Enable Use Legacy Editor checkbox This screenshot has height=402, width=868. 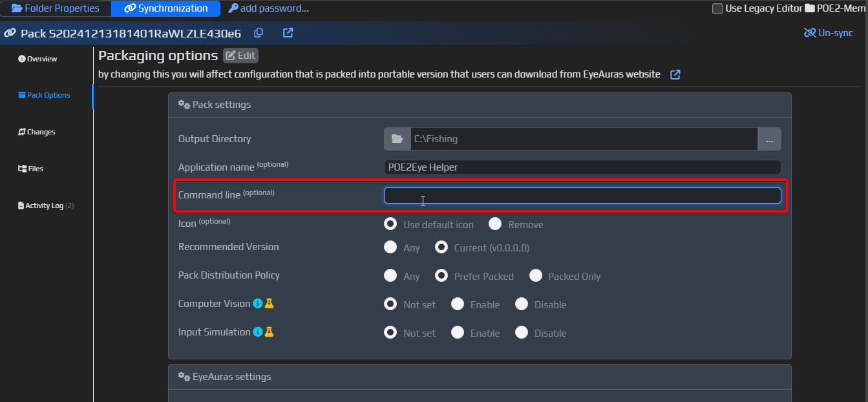click(x=717, y=8)
